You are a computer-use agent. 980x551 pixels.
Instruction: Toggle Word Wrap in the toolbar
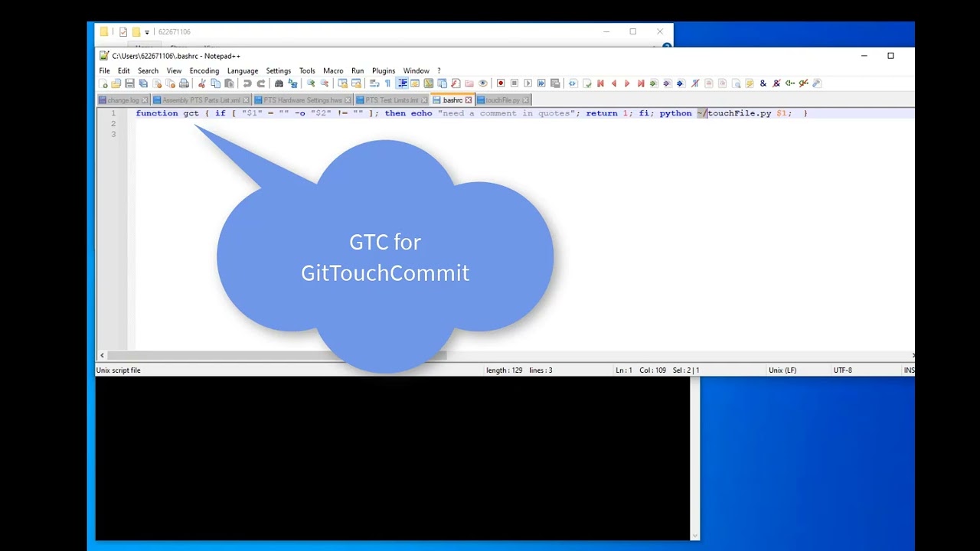coord(374,83)
